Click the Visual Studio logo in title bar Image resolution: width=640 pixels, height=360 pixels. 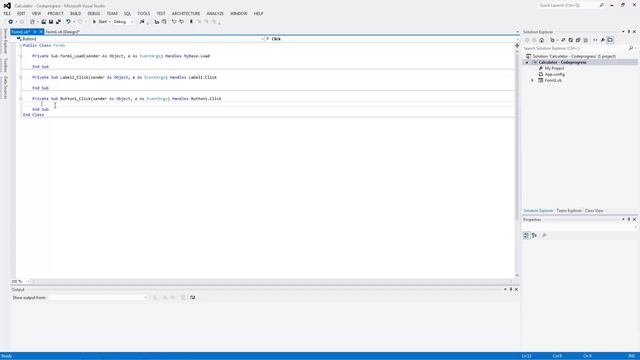click(7, 6)
